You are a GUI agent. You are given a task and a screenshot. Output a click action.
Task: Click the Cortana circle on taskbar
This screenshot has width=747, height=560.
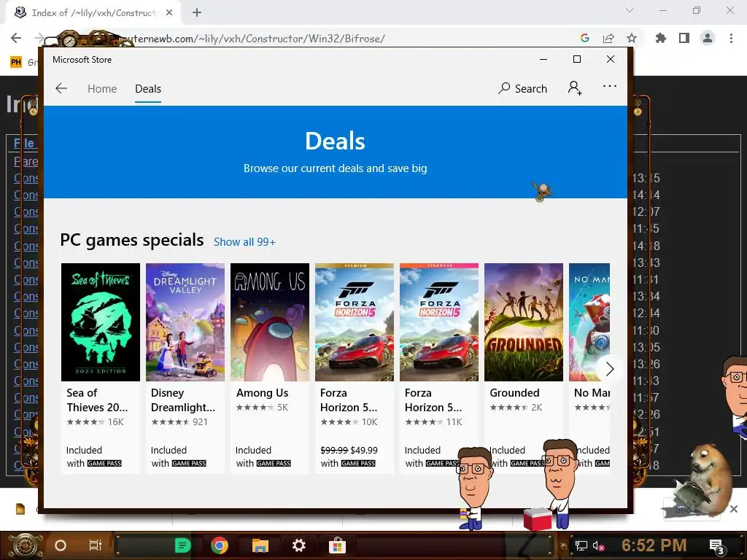pyautogui.click(x=61, y=545)
